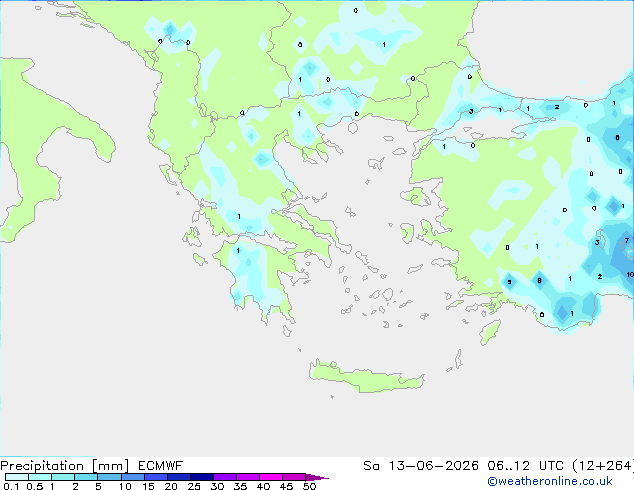Pick the 1–2 mm legend color swatch
634x490 pixels.
63,477
